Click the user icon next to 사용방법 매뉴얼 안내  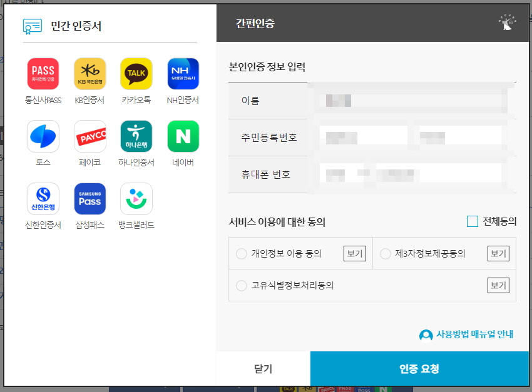pos(426,335)
